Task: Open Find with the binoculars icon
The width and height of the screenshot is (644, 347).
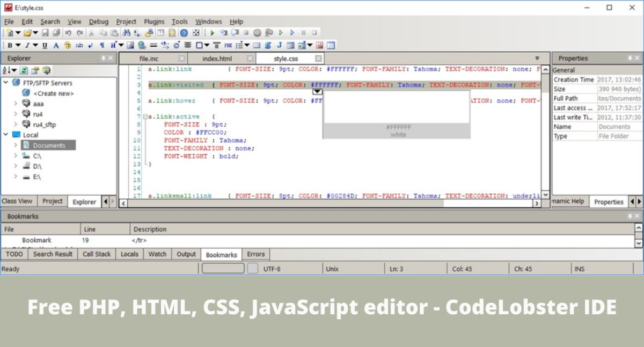Action: tap(126, 33)
